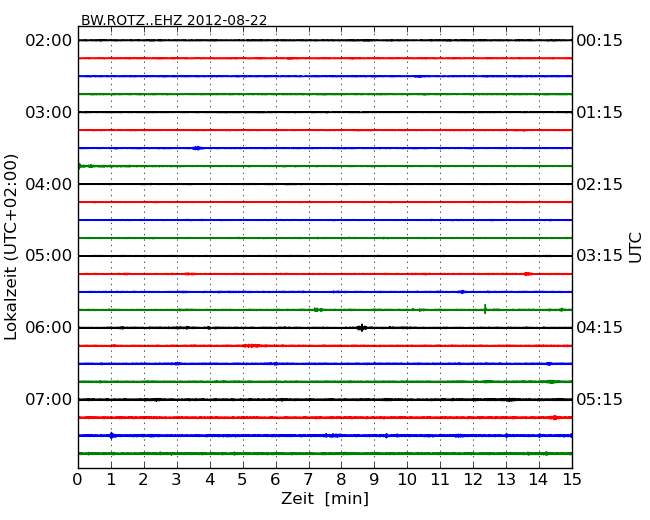
Task: Click the x-axis tick label 15
Action: click(x=572, y=480)
